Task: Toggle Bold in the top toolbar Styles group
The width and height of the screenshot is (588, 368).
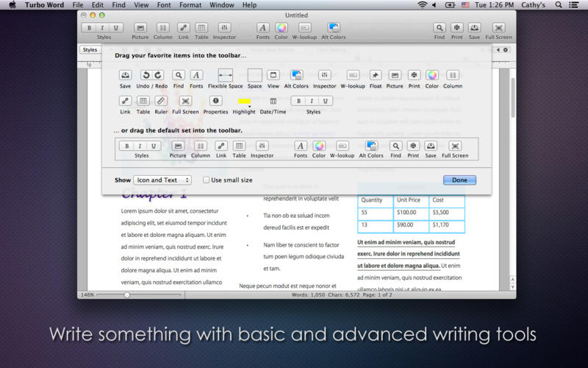Action: (x=90, y=28)
